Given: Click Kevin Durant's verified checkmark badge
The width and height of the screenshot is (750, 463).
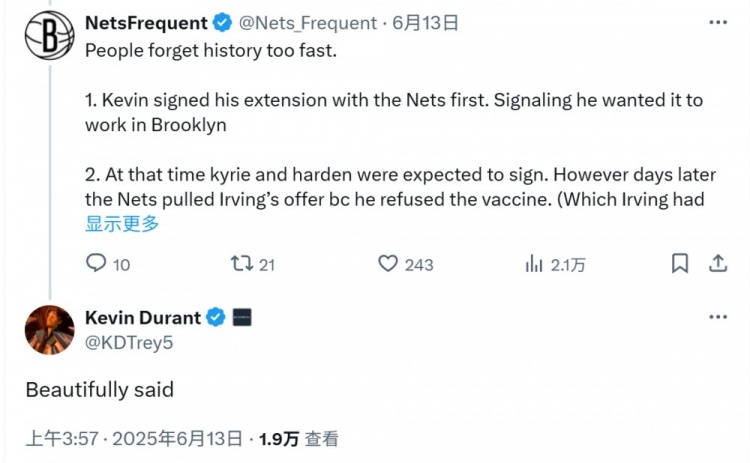Looking at the screenshot, I should pos(215,317).
